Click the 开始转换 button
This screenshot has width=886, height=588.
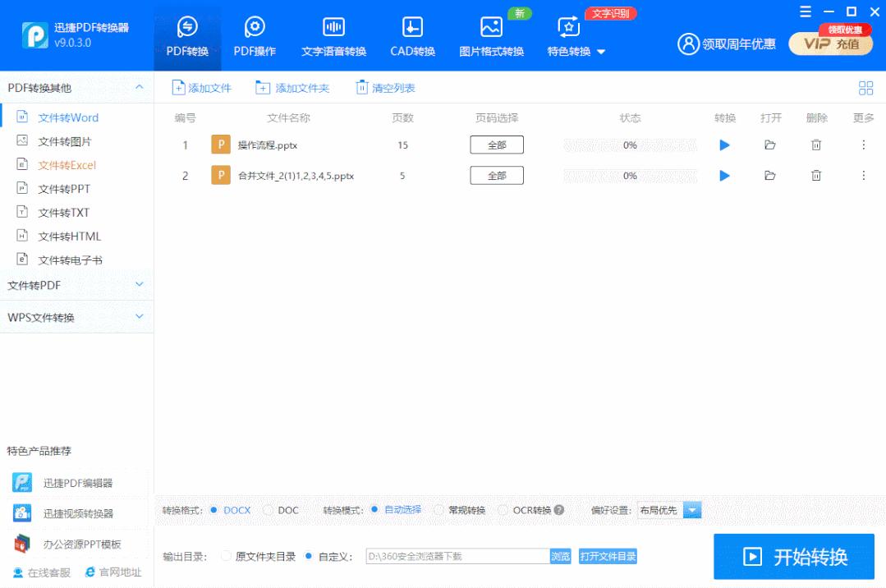click(793, 556)
